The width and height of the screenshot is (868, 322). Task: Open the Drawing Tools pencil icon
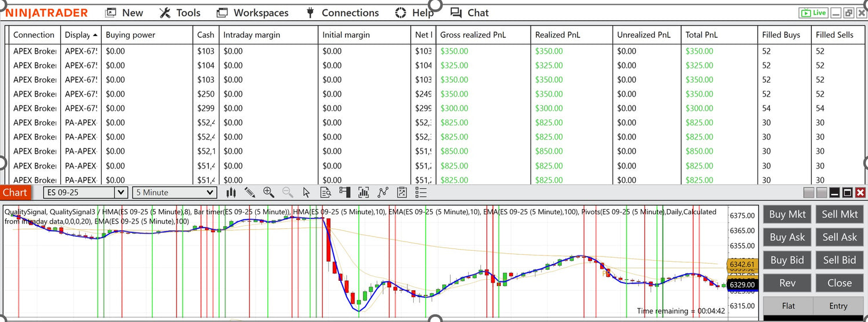tap(250, 192)
